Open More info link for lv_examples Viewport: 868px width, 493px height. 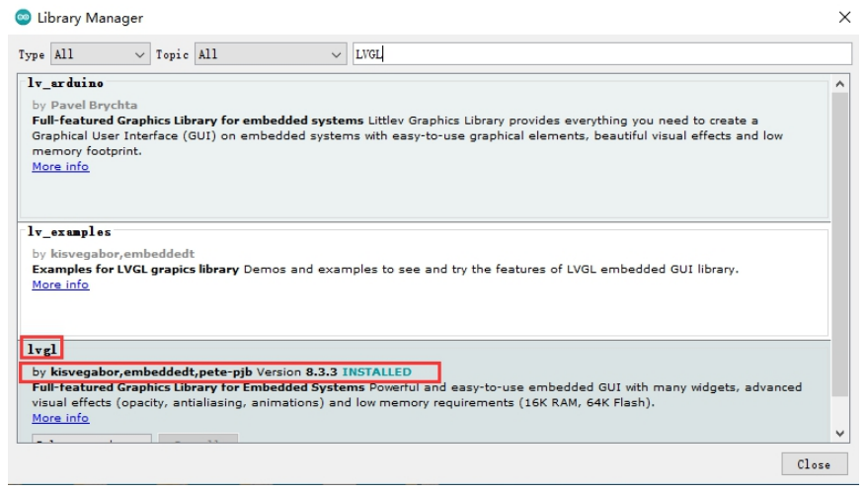tap(60, 285)
